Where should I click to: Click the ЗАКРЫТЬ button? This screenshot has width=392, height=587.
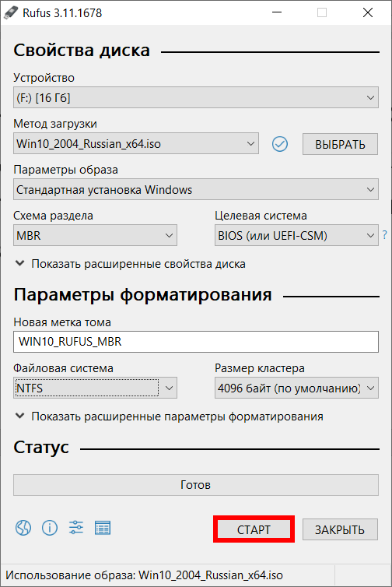pyautogui.click(x=340, y=529)
